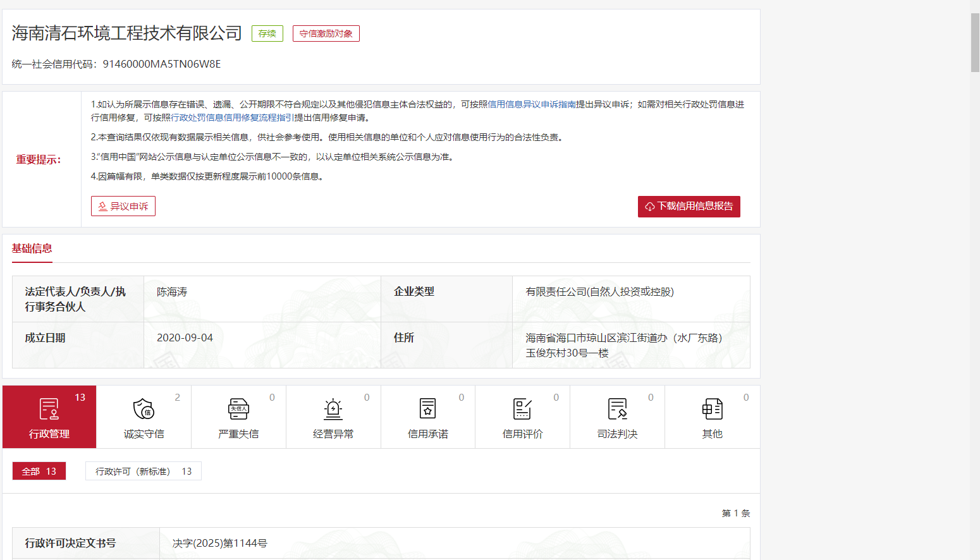The width and height of the screenshot is (980, 560).
Task: Click the 异议申诉 button
Action: 123,206
